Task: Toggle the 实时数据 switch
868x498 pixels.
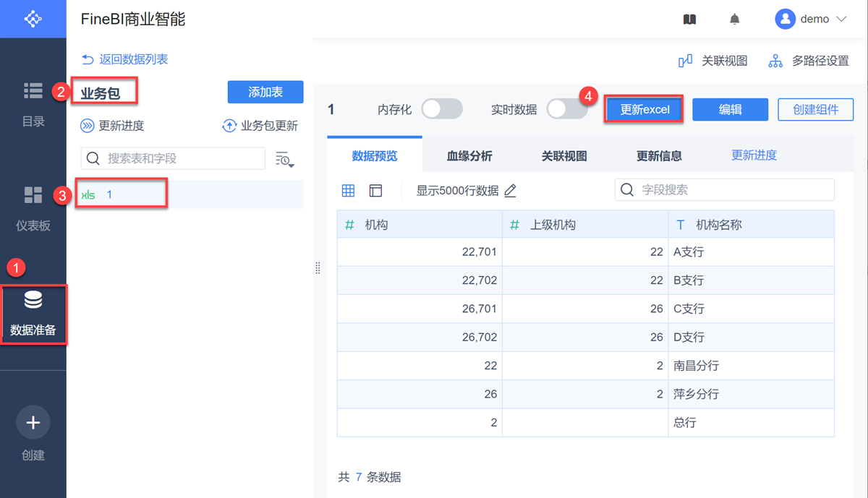Action: coord(566,109)
